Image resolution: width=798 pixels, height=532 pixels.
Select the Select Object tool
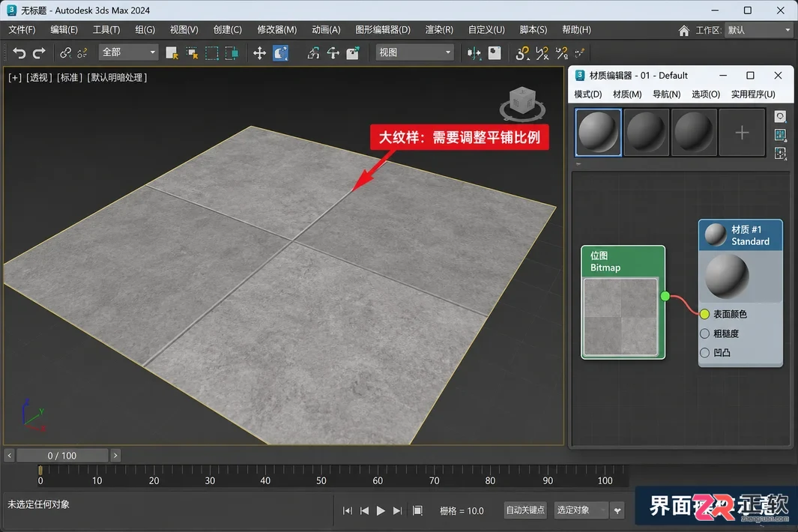point(172,53)
